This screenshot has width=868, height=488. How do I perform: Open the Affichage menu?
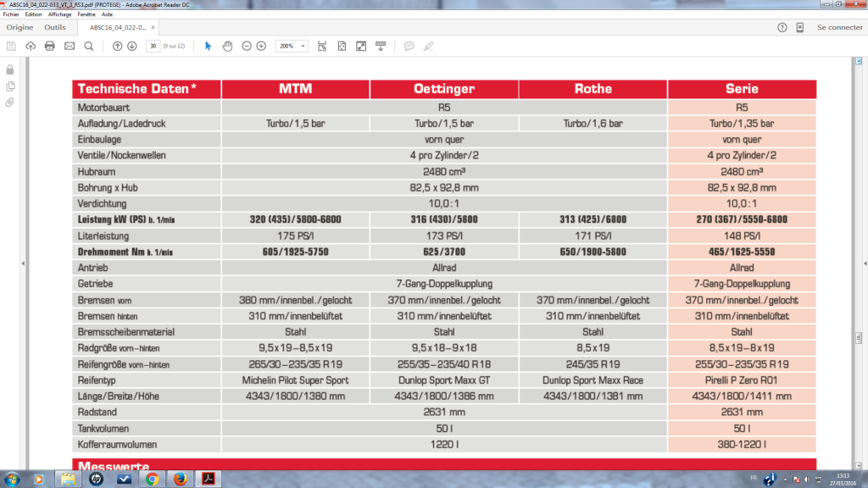(59, 14)
